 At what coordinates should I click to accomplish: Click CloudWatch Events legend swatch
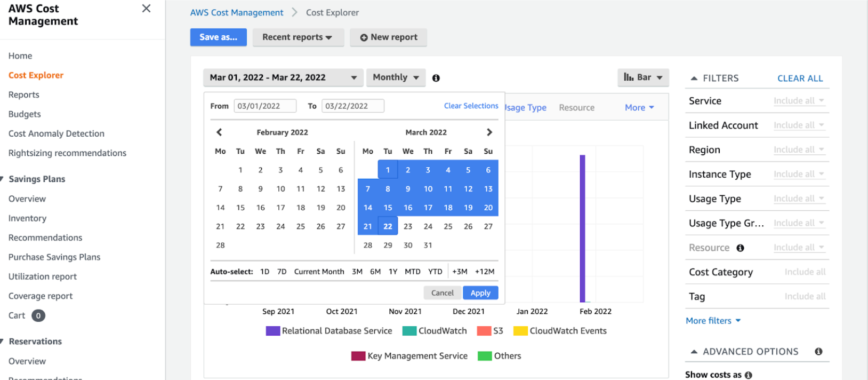point(520,331)
